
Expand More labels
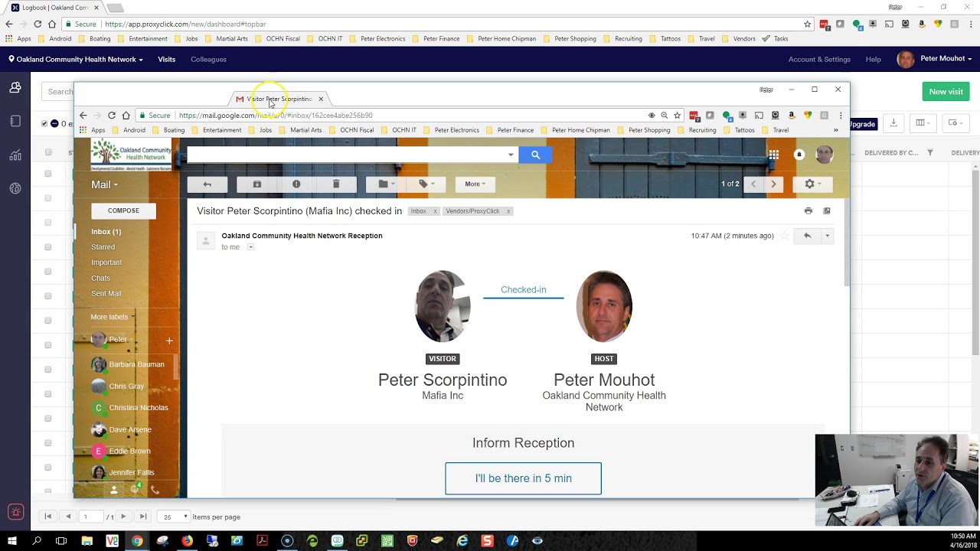click(112, 317)
